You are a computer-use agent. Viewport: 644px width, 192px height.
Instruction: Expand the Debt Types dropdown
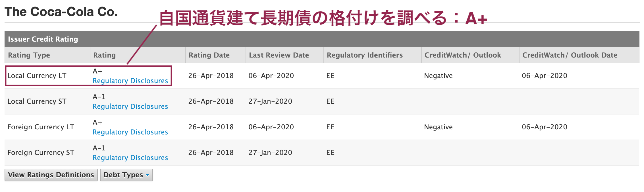coord(126,175)
